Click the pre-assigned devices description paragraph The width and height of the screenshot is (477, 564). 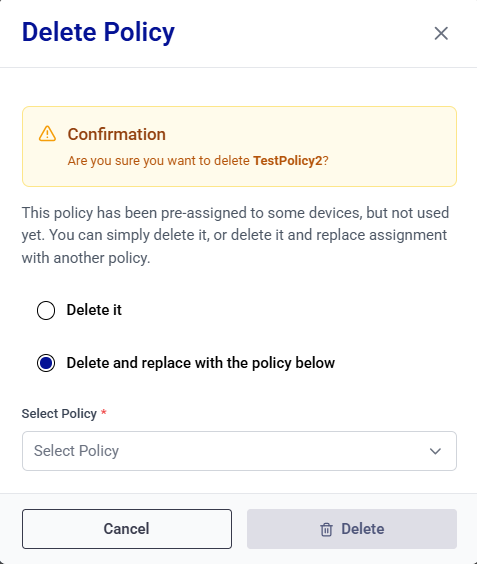235,235
